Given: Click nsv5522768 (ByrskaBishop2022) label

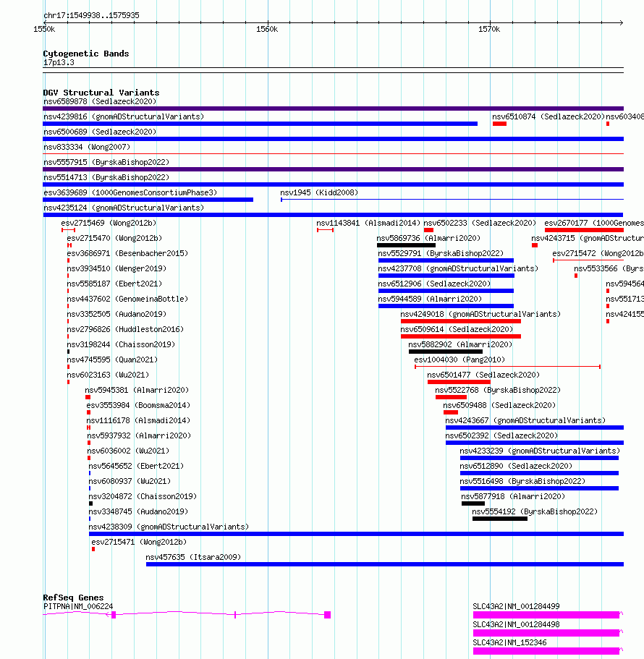Looking at the screenshot, I should click(x=498, y=390).
